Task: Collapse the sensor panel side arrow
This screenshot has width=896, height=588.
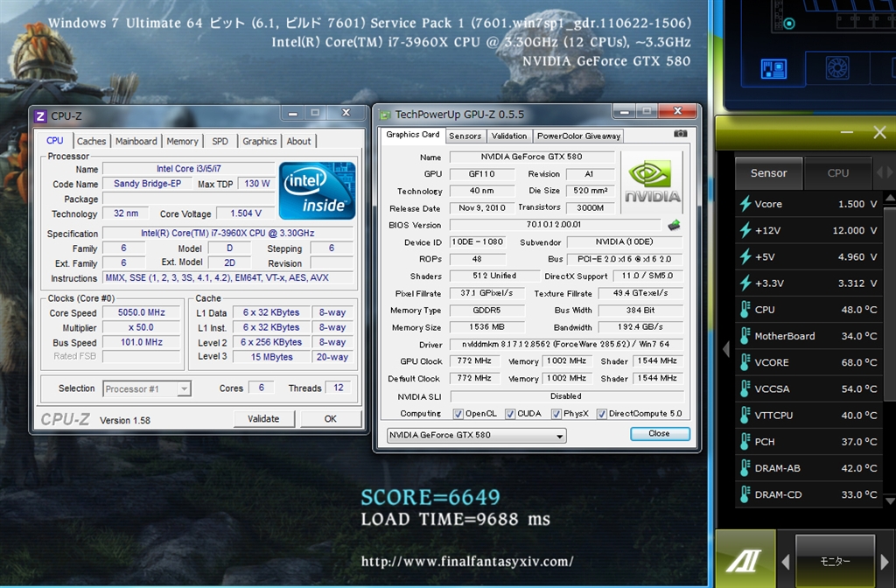Action: pyautogui.click(x=725, y=349)
